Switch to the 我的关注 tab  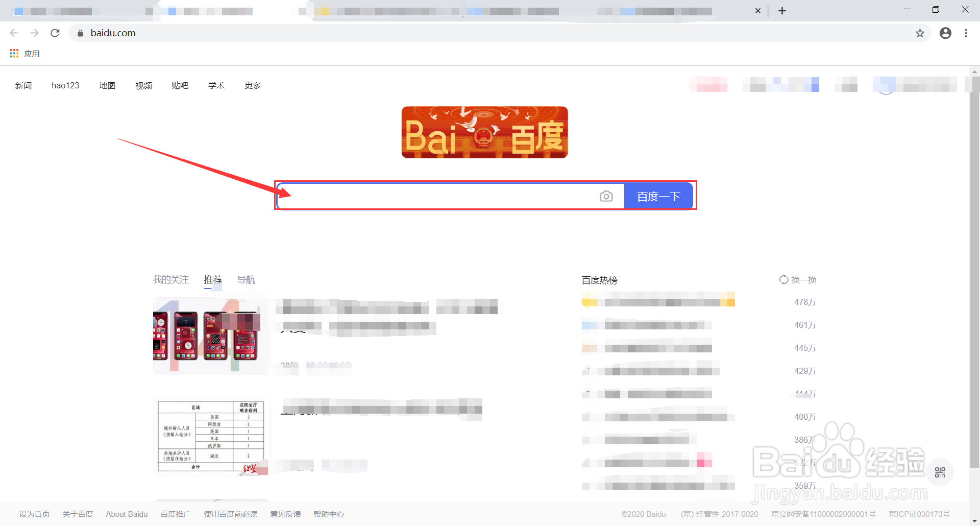(x=170, y=280)
